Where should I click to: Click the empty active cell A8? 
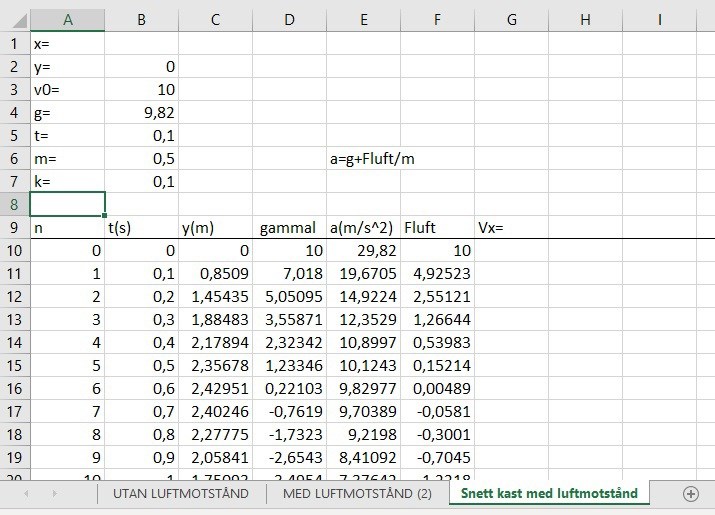(67, 204)
